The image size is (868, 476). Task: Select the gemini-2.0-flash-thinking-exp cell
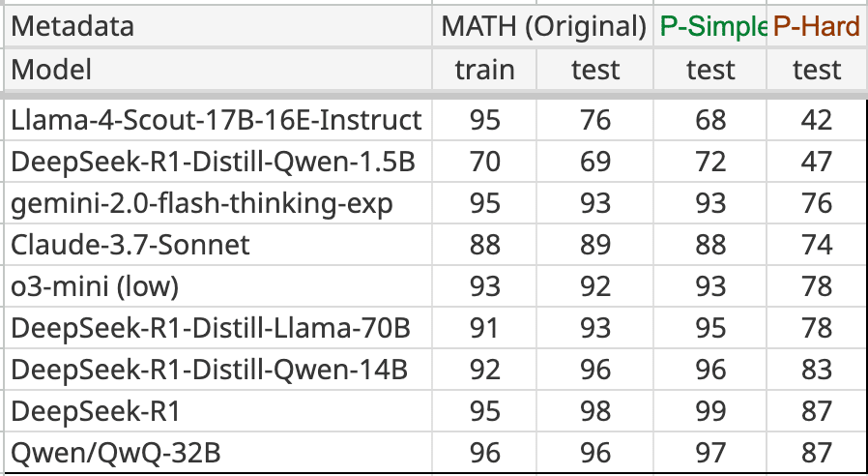pos(202,203)
